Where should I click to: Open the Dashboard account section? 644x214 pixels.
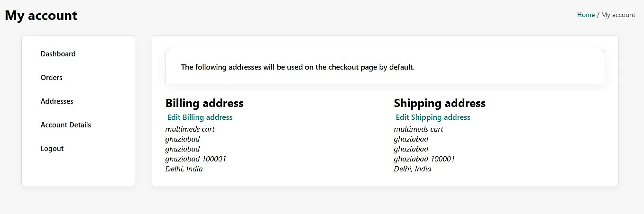(58, 54)
